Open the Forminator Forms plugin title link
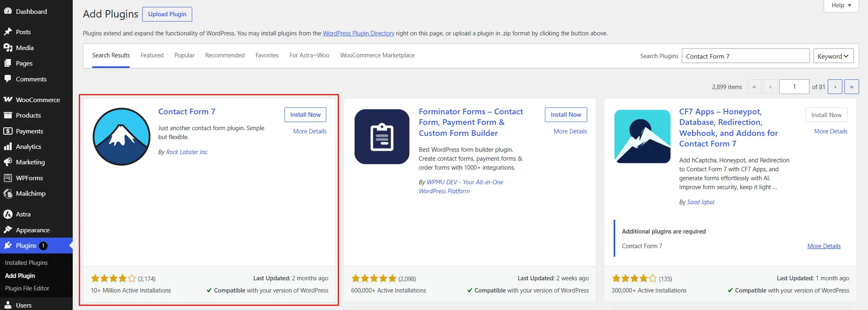 [x=471, y=122]
